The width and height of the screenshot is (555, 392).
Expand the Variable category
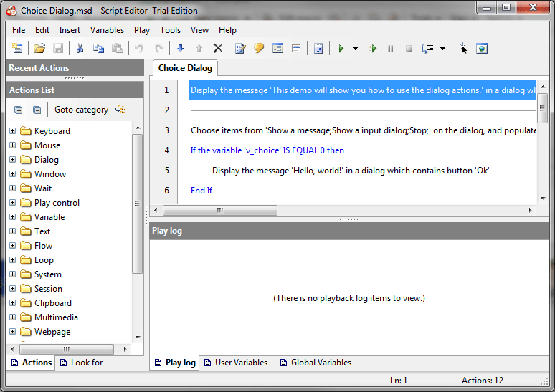(13, 217)
